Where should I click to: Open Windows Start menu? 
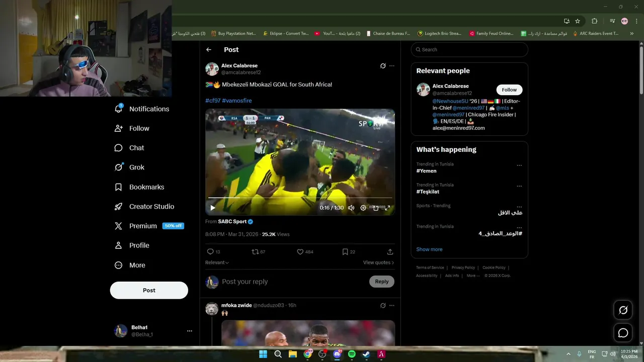[263, 354]
